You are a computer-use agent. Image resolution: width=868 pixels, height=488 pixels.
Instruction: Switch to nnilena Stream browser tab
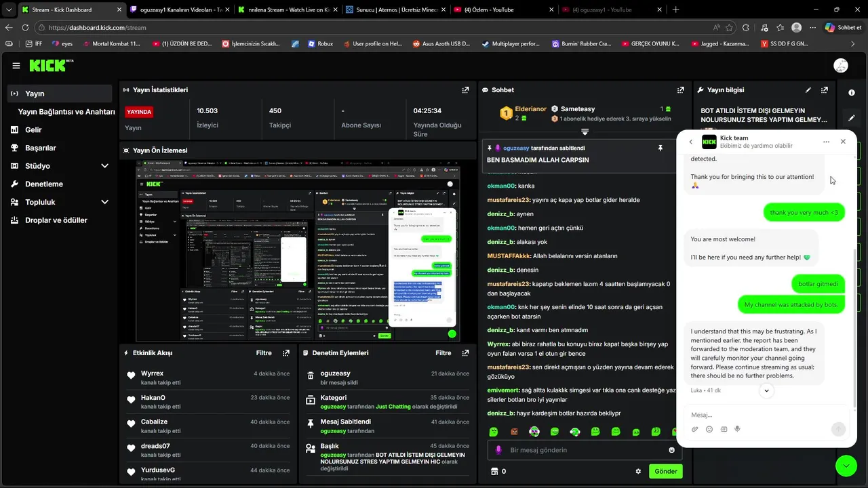pos(287,9)
